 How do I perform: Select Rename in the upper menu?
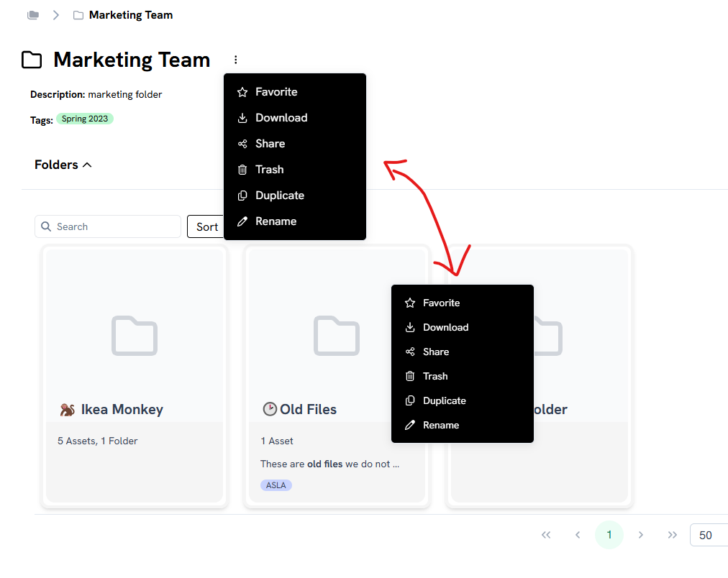[276, 221]
